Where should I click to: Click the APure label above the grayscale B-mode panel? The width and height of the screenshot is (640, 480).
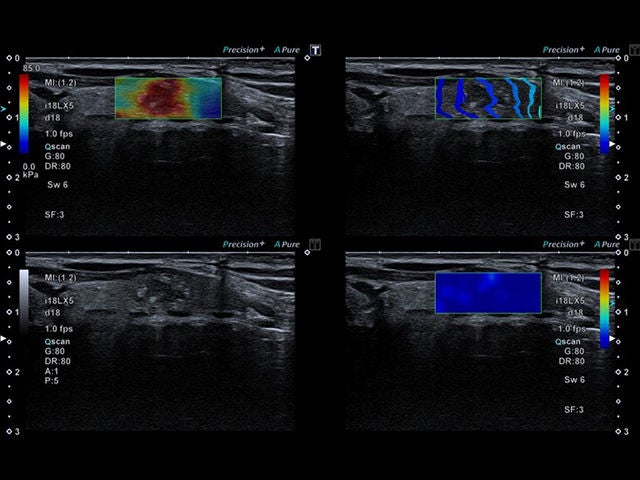pos(287,244)
